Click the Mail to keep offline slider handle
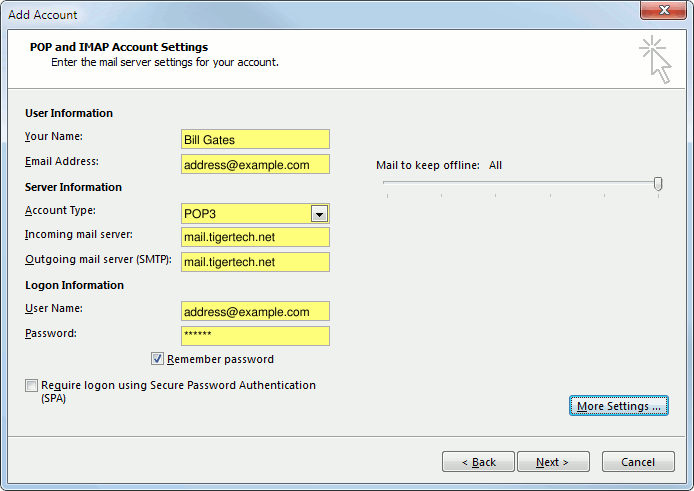 pyautogui.click(x=658, y=183)
